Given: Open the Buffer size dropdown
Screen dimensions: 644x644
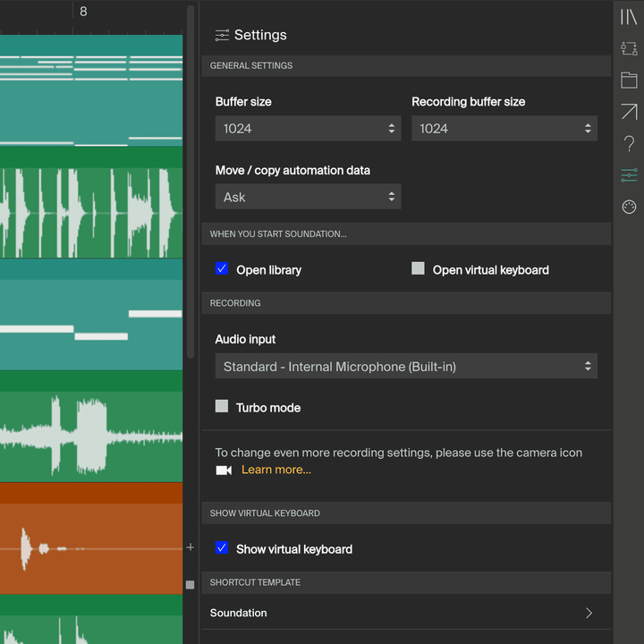Looking at the screenshot, I should point(308,128).
